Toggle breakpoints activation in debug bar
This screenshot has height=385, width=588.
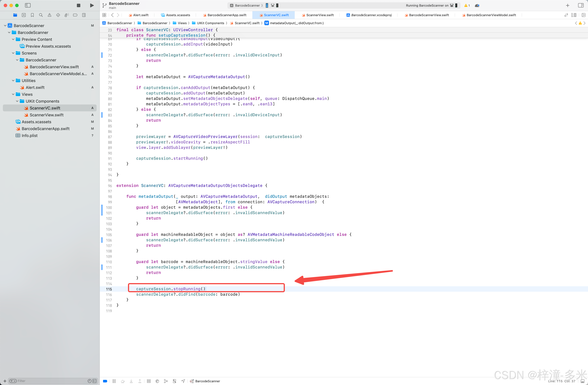click(105, 381)
